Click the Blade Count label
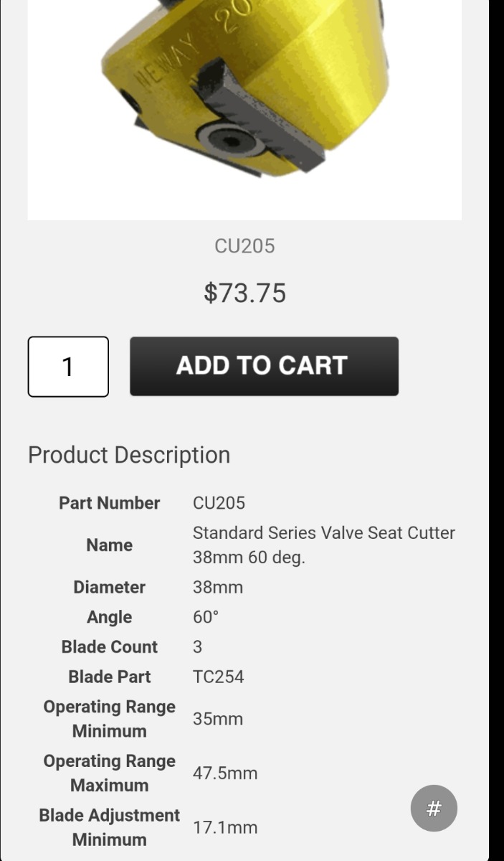The width and height of the screenshot is (504, 861). pos(109,646)
